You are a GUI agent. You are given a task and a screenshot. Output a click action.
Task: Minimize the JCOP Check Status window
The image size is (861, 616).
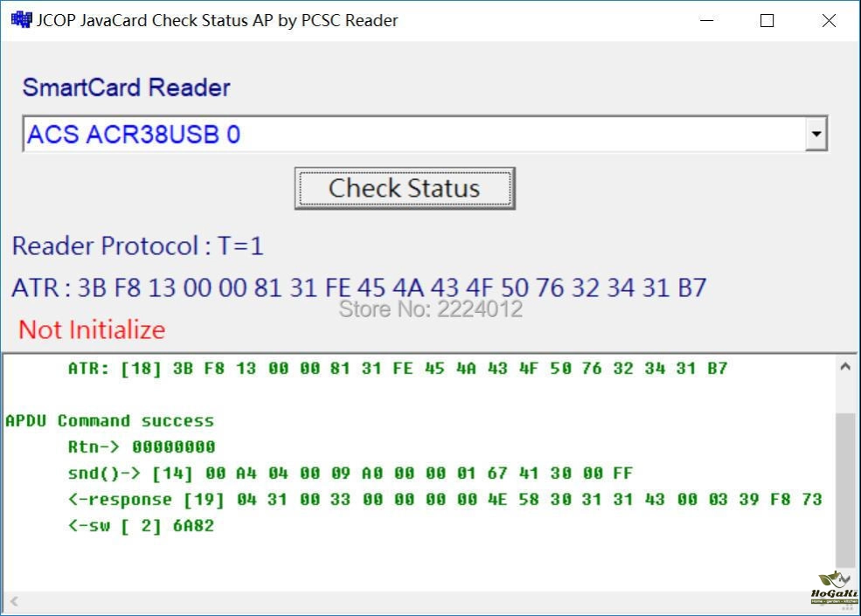pyautogui.click(x=706, y=21)
